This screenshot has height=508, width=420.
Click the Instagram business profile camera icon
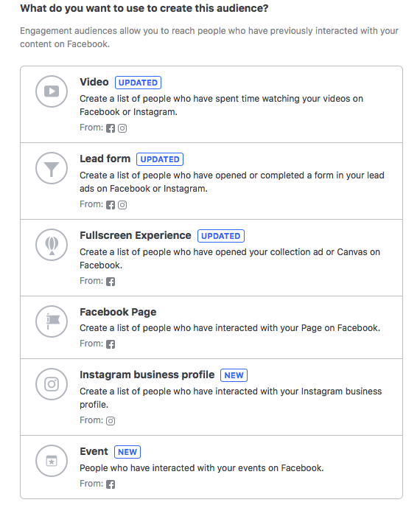52,384
